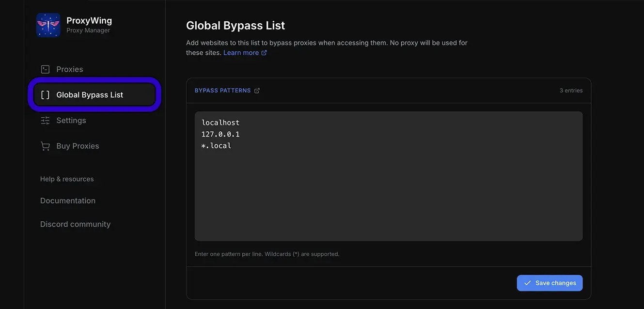Select the localhost entry line in the editor

[220, 122]
